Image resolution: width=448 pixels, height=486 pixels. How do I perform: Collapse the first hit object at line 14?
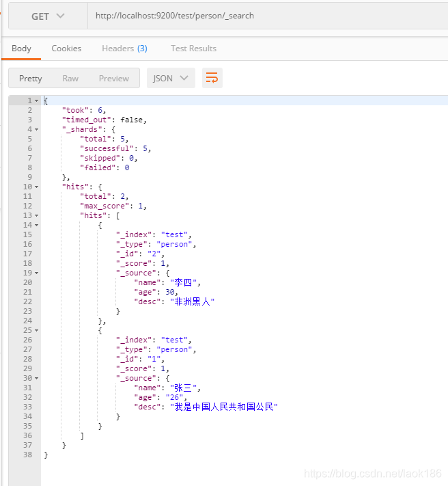pos(36,226)
